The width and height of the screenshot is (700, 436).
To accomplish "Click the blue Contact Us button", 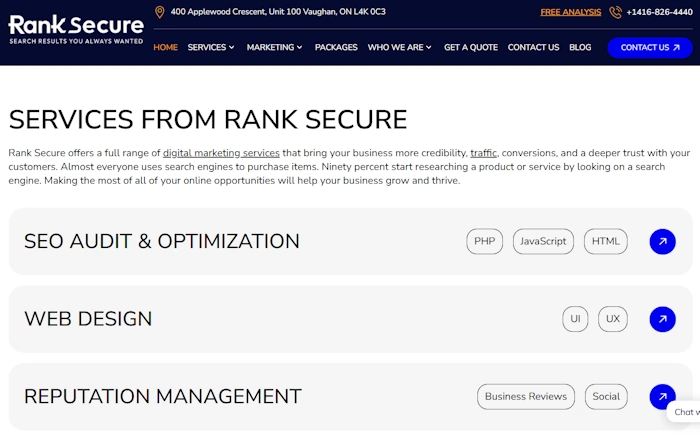I will (x=650, y=48).
